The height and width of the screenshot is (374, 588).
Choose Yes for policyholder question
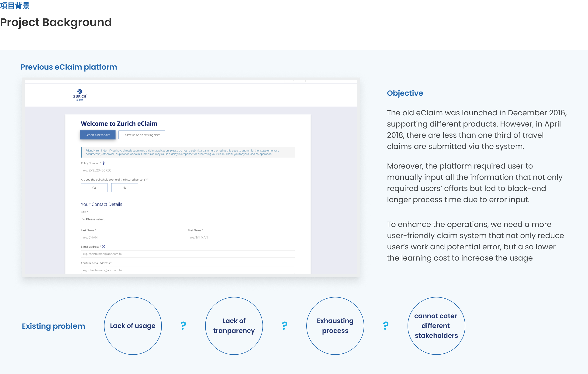coord(94,187)
